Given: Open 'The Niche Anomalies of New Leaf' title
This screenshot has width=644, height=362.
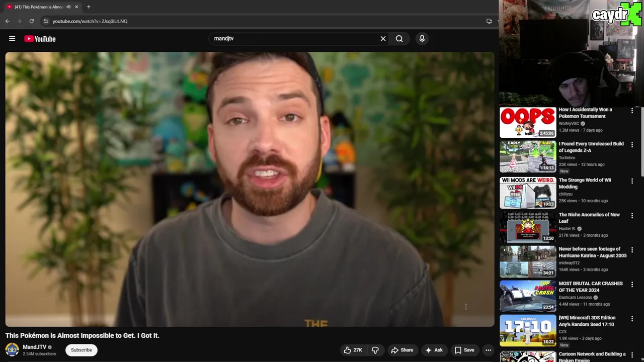Looking at the screenshot, I should click(x=589, y=218).
